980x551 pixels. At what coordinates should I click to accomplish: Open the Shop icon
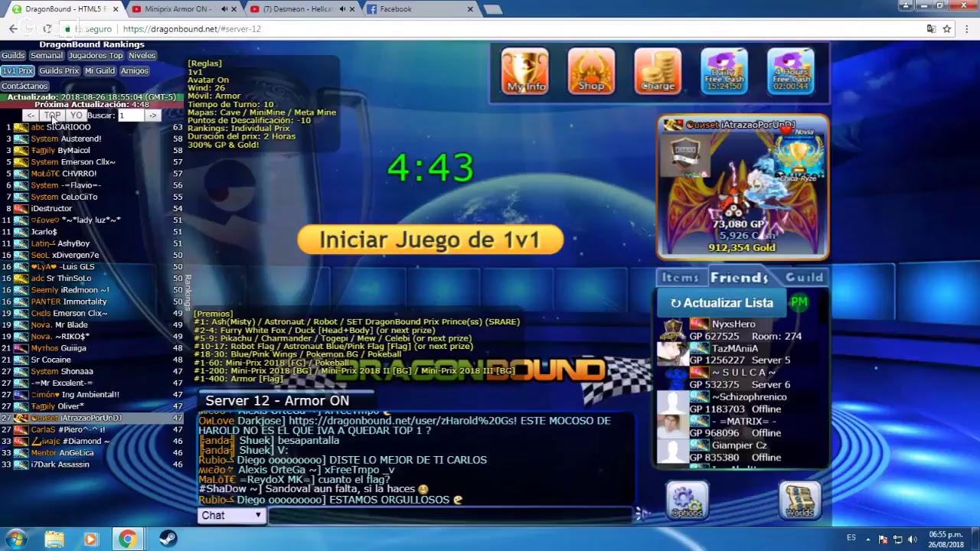point(591,71)
